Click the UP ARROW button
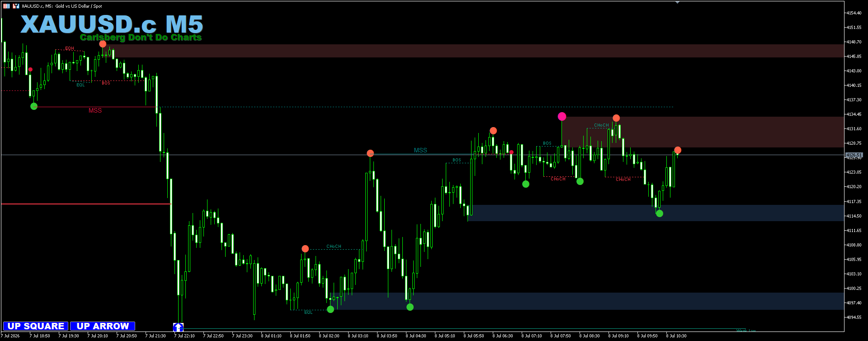Image resolution: width=868 pixels, height=341 pixels. tap(103, 326)
